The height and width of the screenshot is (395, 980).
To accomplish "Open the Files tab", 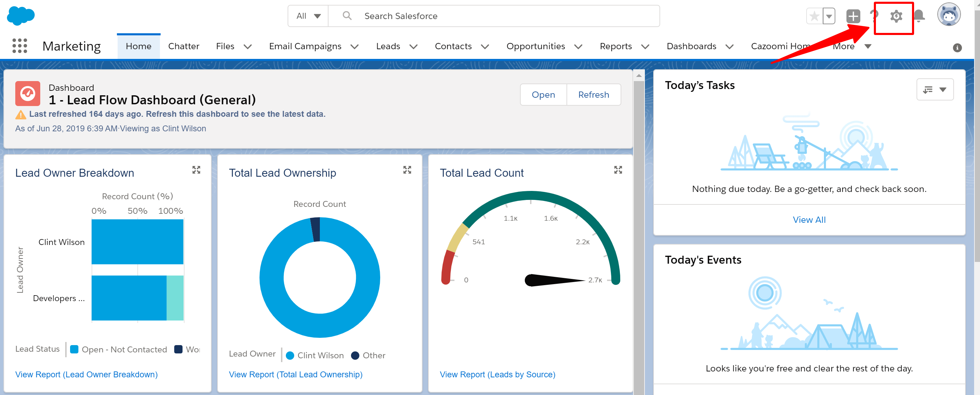I will [x=225, y=46].
